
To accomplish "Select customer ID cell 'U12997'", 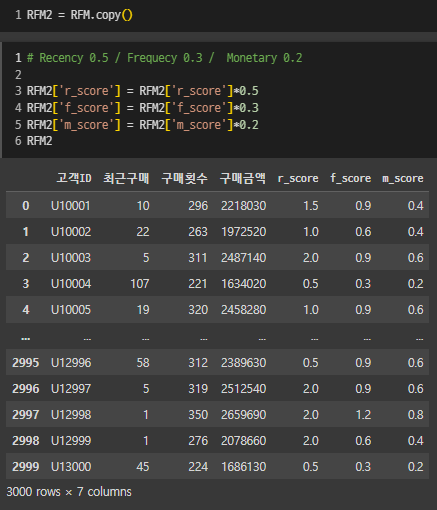I will tap(71, 389).
